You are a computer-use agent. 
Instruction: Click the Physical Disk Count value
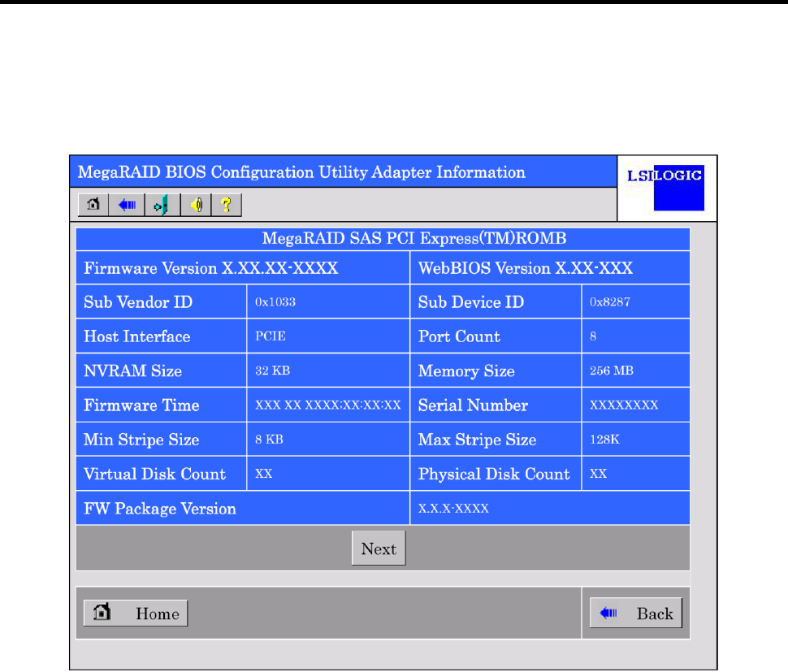click(598, 474)
